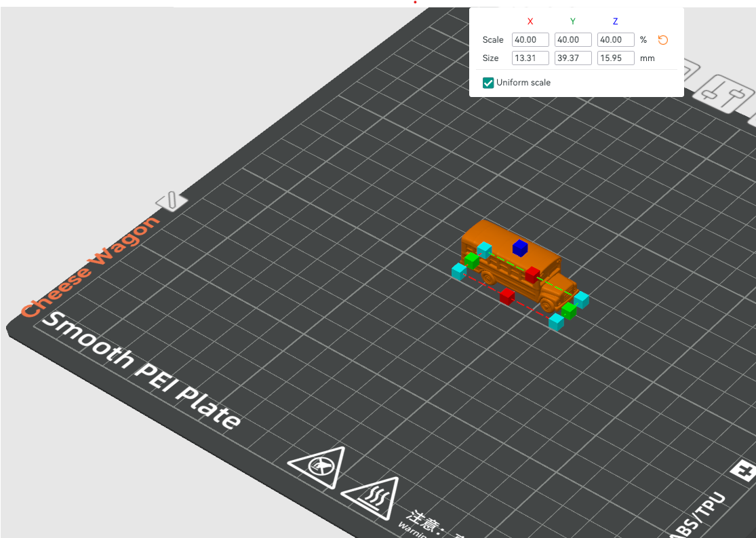
Task: Click the "%" unit label
Action: 643,40
